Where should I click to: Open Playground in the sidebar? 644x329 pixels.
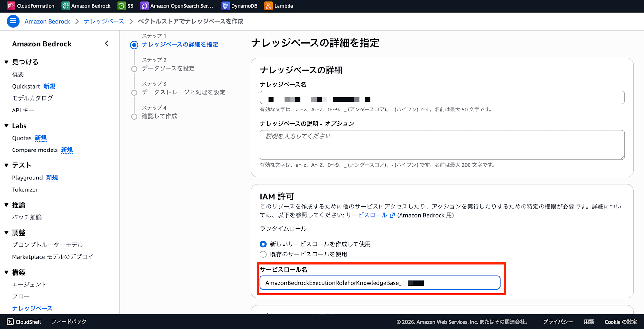[27, 178]
